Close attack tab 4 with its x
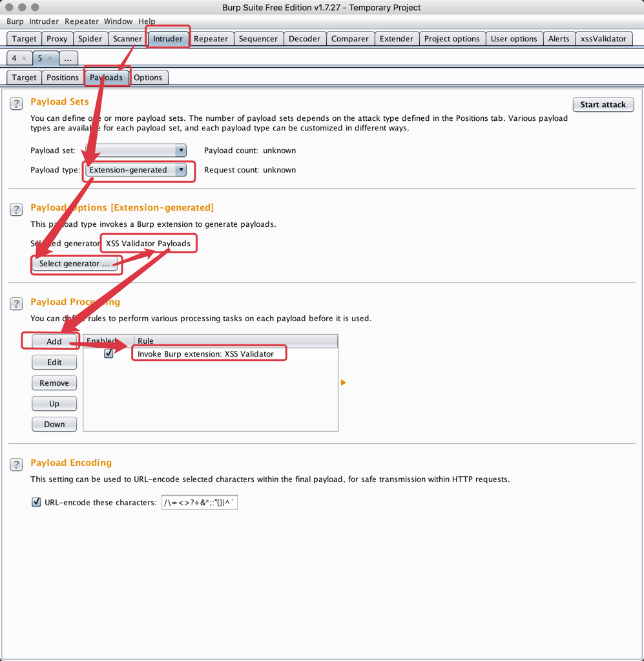 coord(24,58)
